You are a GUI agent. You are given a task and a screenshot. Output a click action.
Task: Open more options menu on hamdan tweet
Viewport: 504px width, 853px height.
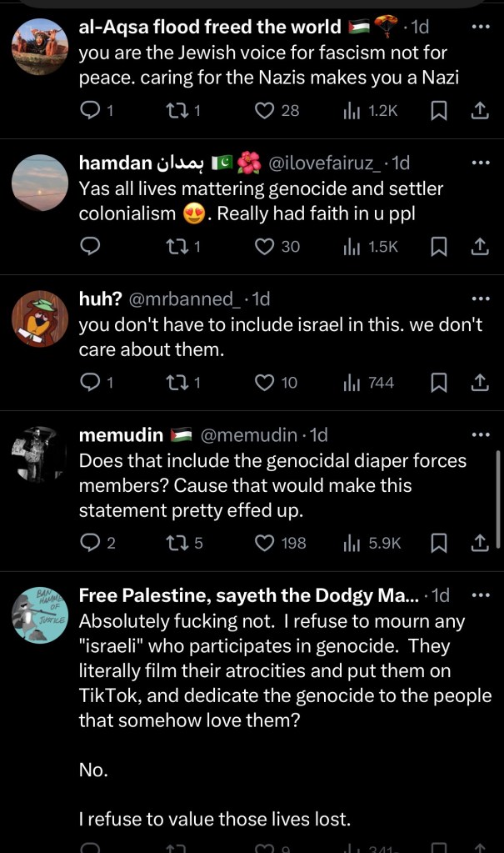(481, 162)
